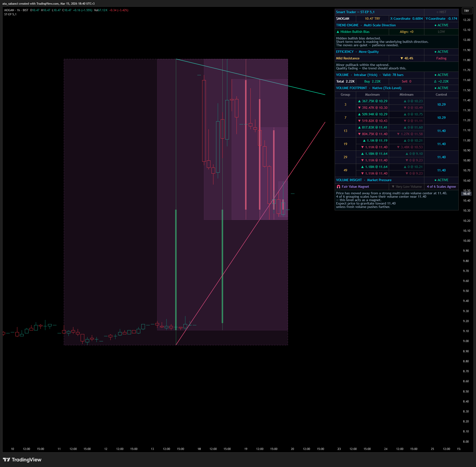Click the Vol 67.12K value in the legend
The width and height of the screenshot is (476, 467).
click(101, 10)
